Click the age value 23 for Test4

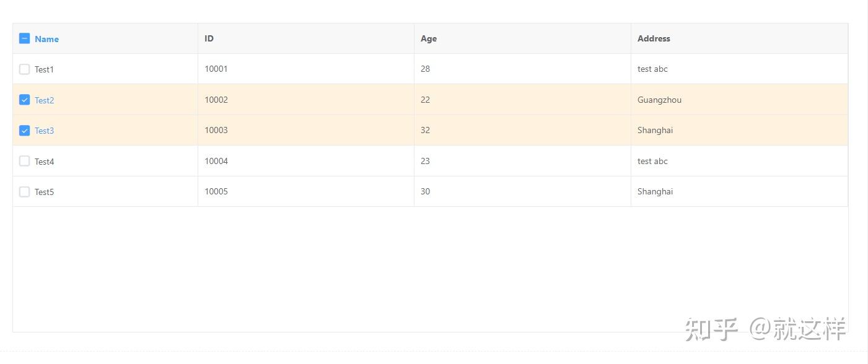[425, 161]
